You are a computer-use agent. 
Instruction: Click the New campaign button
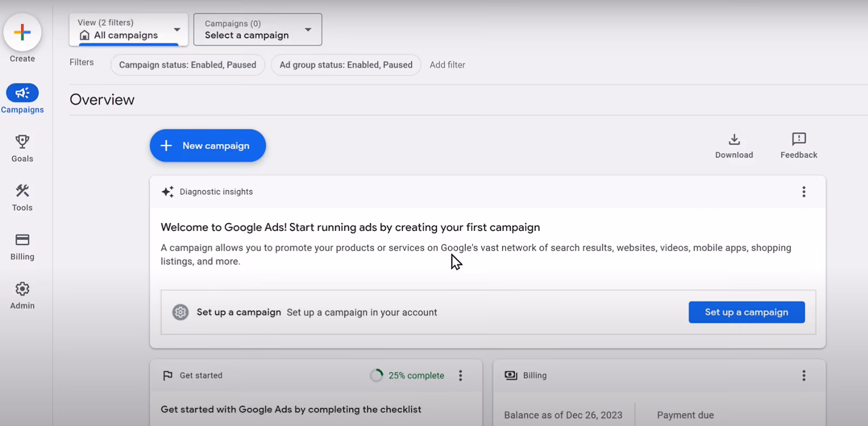pos(208,146)
